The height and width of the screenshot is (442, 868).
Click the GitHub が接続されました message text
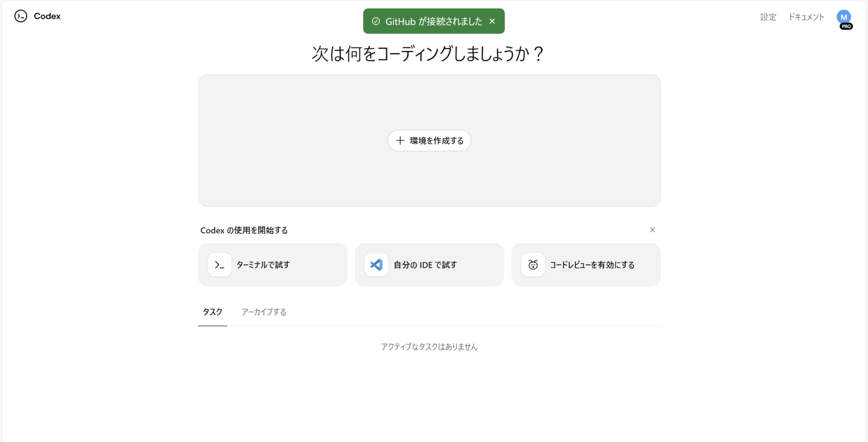433,21
